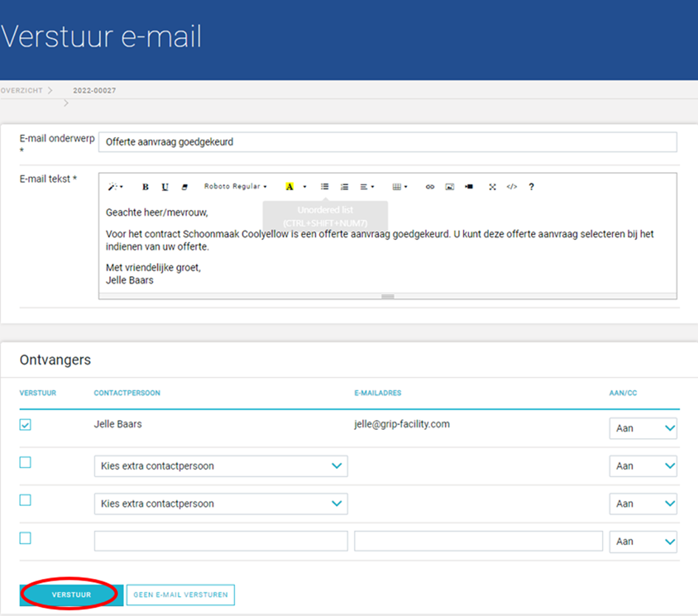Grab the editor resize handle bar
This screenshot has height=616, width=698.
387,296
